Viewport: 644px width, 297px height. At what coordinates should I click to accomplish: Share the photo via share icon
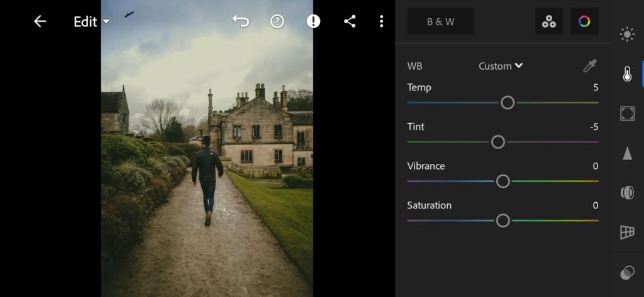(x=350, y=21)
